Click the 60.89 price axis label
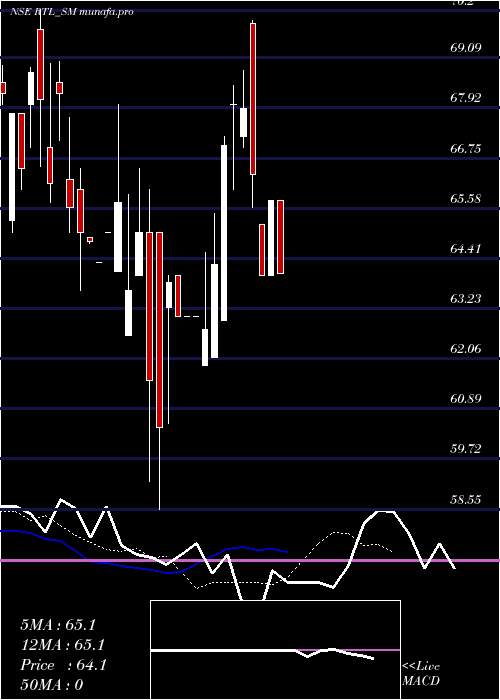 (466, 399)
